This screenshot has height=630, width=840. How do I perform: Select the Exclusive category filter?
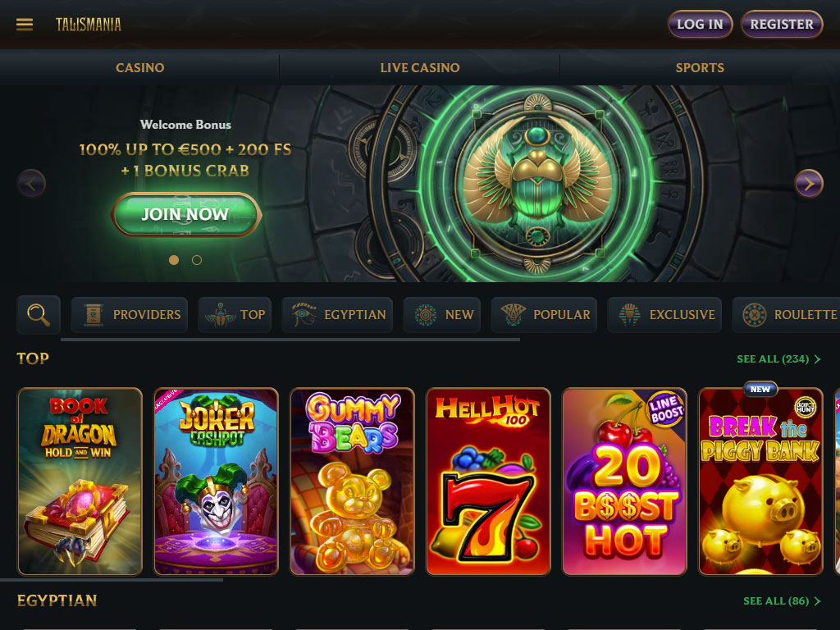click(x=664, y=314)
